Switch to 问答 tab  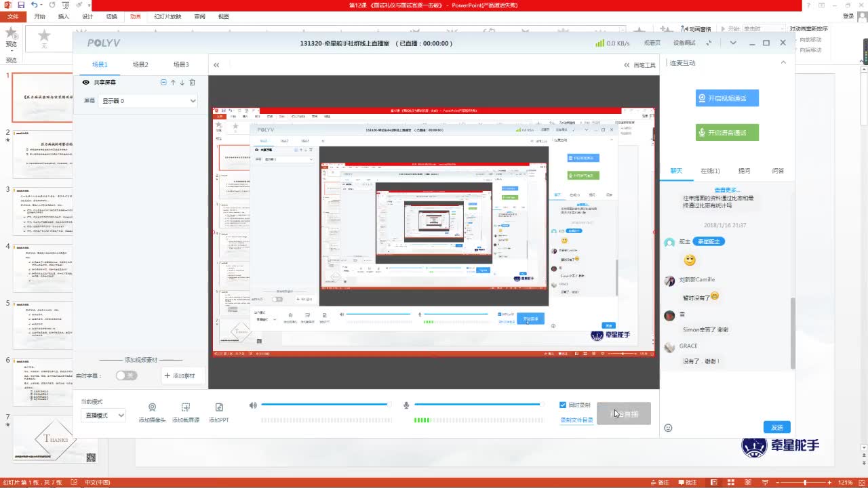[778, 171]
